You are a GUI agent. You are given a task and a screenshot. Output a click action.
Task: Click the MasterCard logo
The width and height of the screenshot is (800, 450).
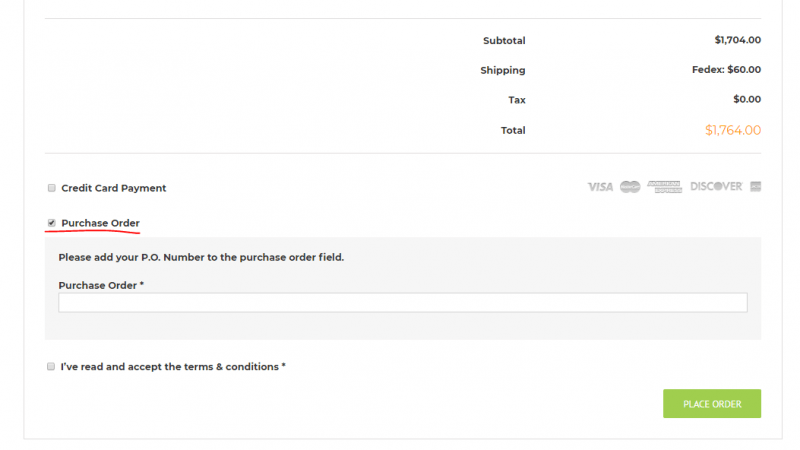click(630, 187)
